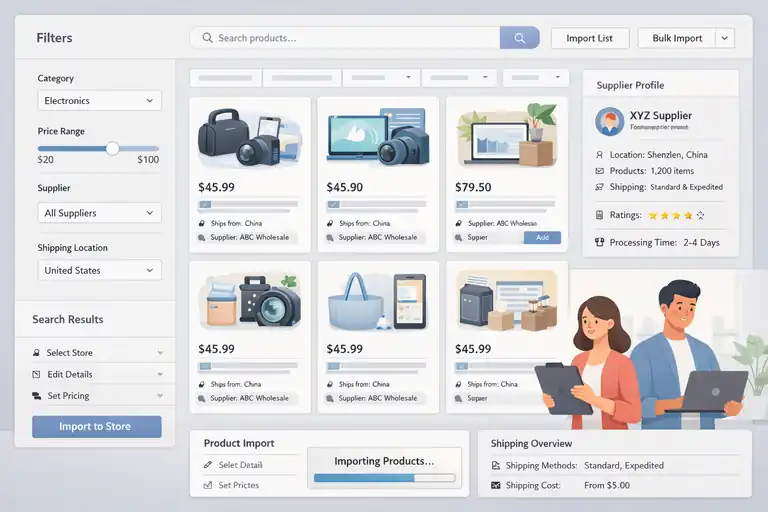The image size is (768, 512).
Task: Click the Edit Details icon in Search Results
Action: click(36, 374)
